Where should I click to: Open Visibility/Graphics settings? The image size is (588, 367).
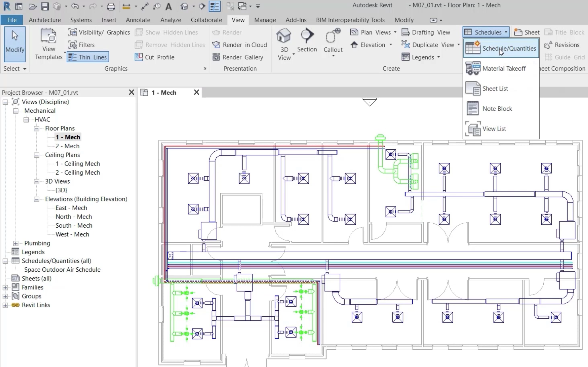pos(99,32)
